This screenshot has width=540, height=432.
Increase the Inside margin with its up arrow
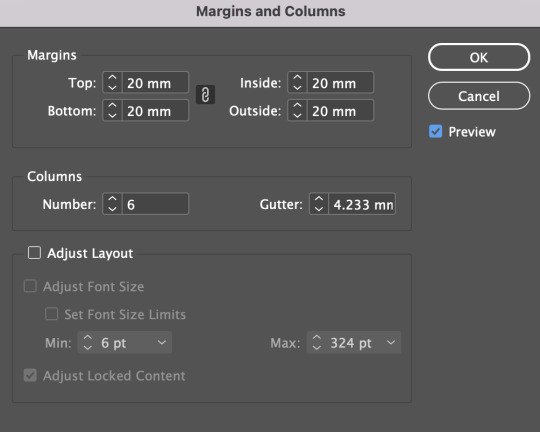(x=297, y=78)
